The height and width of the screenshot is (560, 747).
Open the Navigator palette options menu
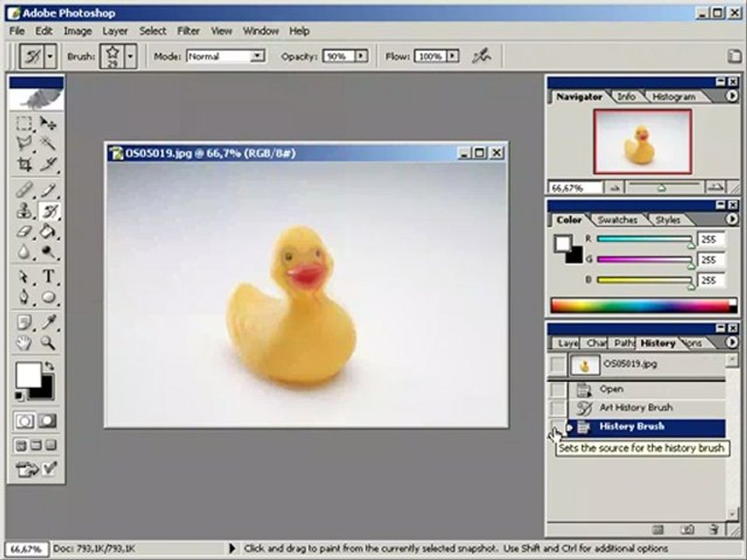[732, 96]
